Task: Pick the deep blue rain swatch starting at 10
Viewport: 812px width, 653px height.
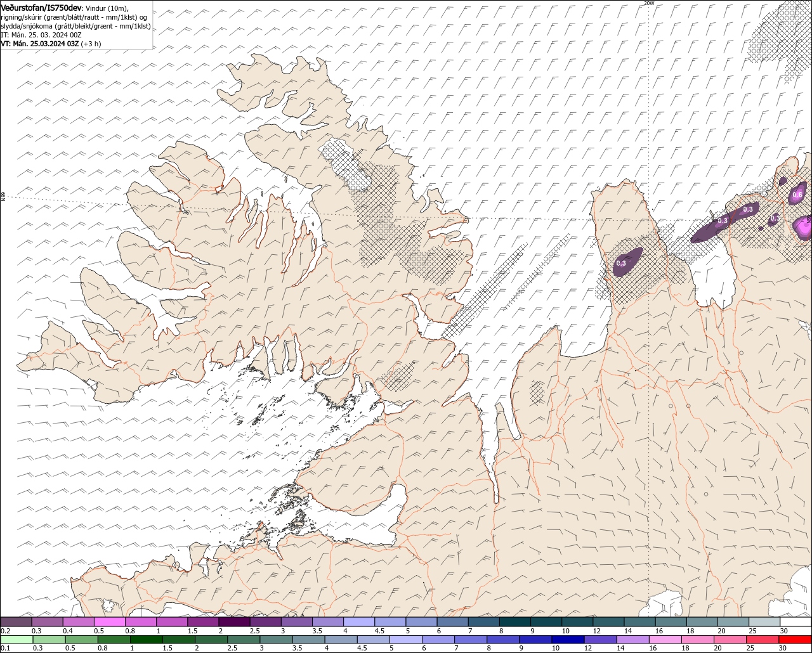Action: coord(568,639)
